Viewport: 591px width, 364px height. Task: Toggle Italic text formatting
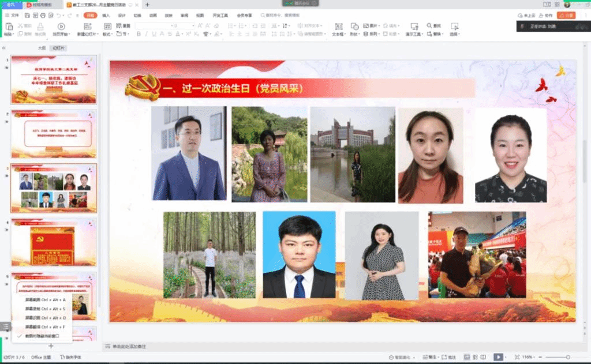[147, 34]
